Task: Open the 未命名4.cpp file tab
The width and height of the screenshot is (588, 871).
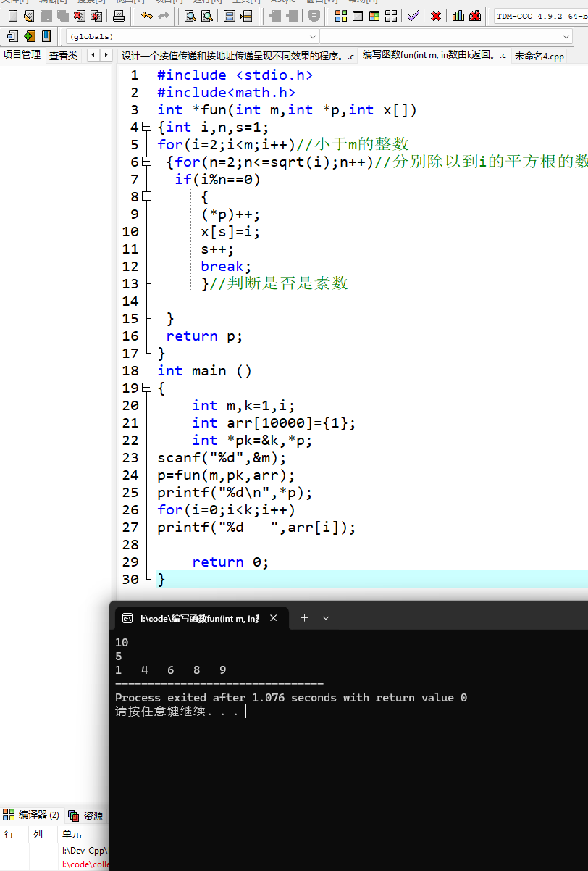Action: 539,56
